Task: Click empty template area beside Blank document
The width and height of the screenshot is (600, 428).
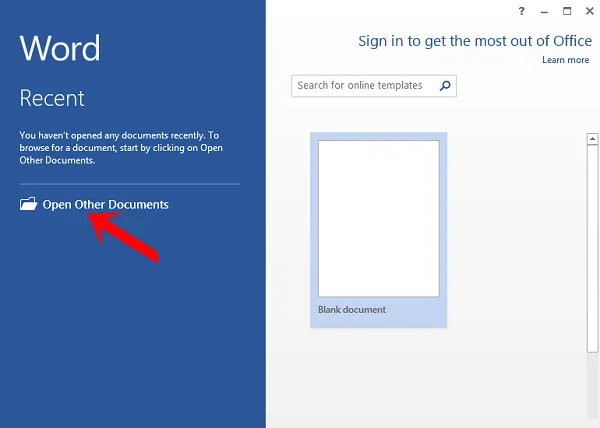Action: (x=510, y=230)
